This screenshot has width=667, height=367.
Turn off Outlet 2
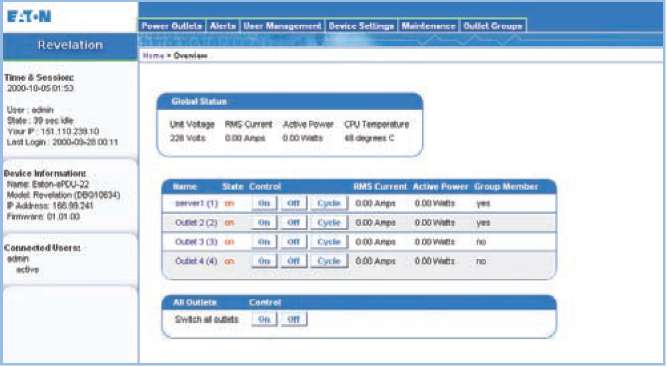[x=294, y=222]
